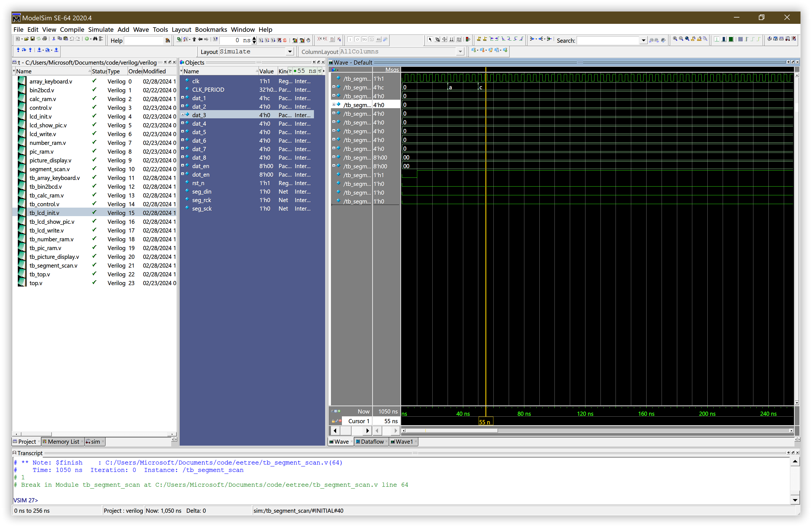Click the Zoom In magnifier icon
Screen dimensions: 812x527
click(x=675, y=39)
